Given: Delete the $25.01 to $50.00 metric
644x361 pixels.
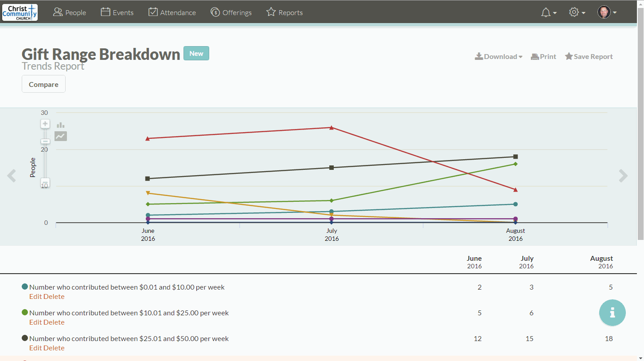Looking at the screenshot, I should 54,348.
